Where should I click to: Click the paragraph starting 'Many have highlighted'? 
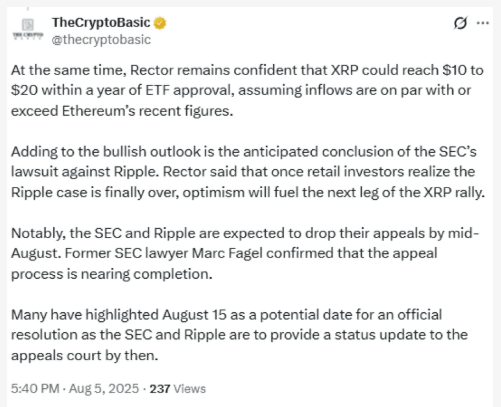coord(239,335)
